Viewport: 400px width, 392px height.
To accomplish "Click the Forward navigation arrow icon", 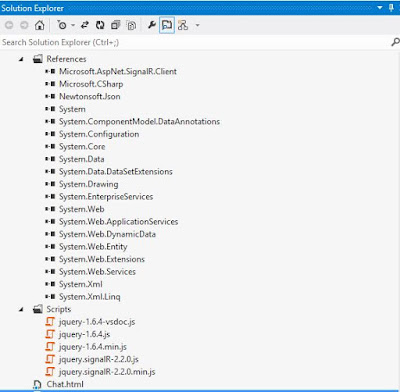I will coord(24,25).
